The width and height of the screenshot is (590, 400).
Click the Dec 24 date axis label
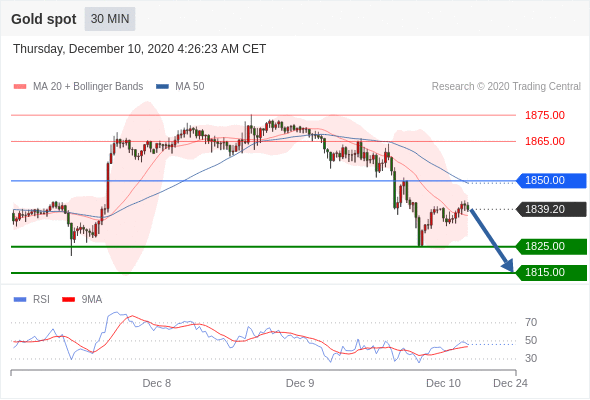click(x=510, y=383)
